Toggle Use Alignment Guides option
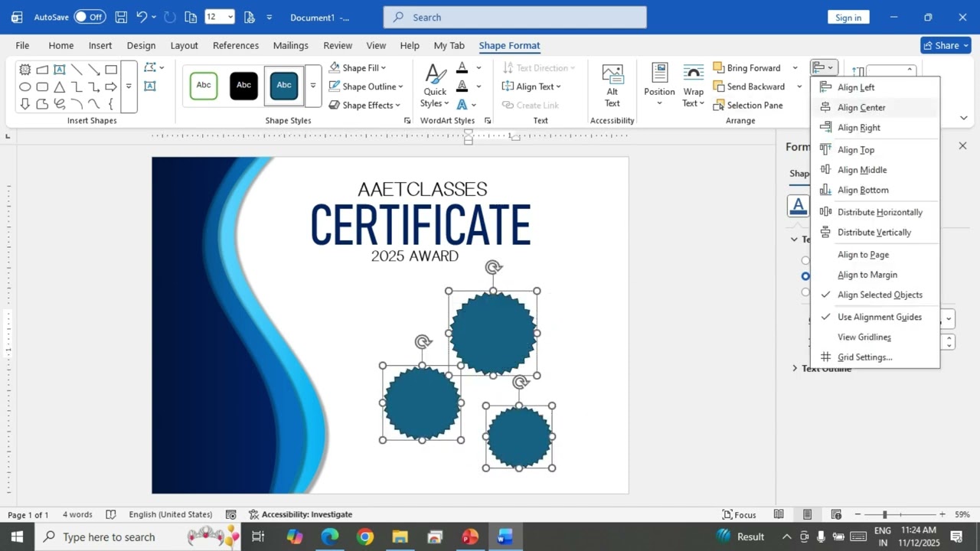980x551 pixels. (875, 317)
